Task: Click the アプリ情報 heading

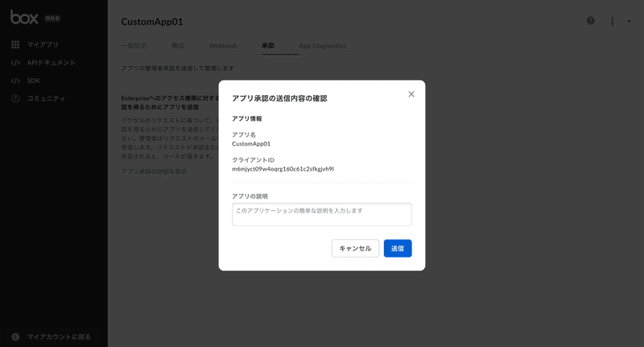Action: coord(247,118)
